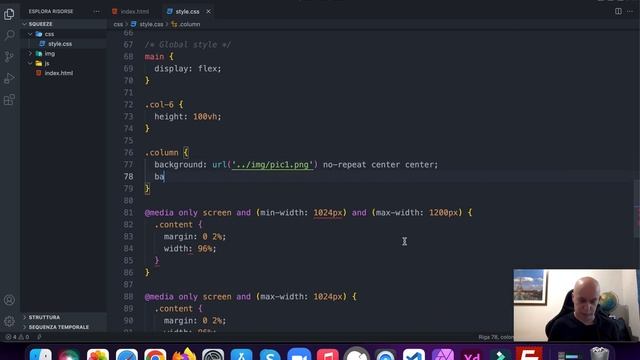Open Firefox from the dock
Screen dimensions: 640x360
tap(184, 354)
